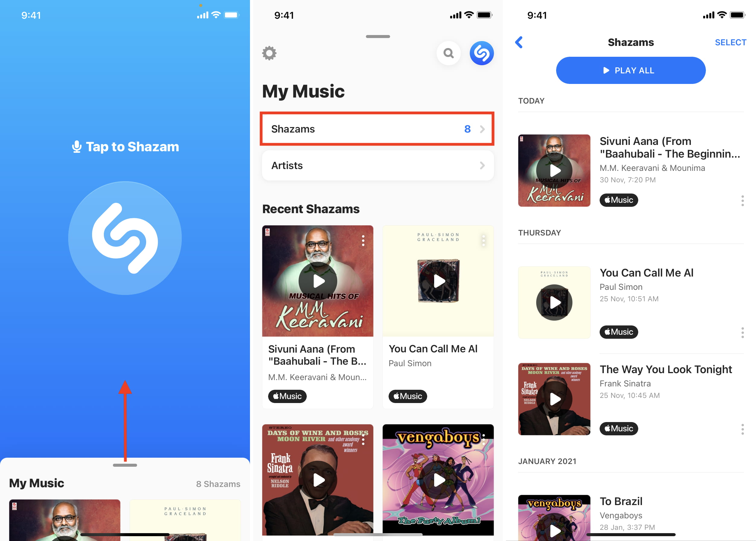Image resolution: width=756 pixels, height=541 pixels.
Task: Tap the Search magnifying glass icon
Action: pyautogui.click(x=449, y=53)
